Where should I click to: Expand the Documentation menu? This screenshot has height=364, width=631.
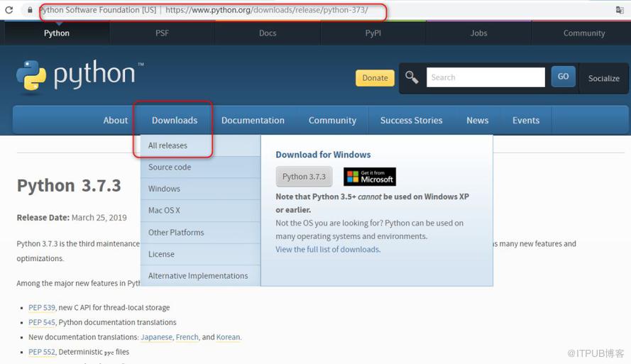pyautogui.click(x=253, y=120)
